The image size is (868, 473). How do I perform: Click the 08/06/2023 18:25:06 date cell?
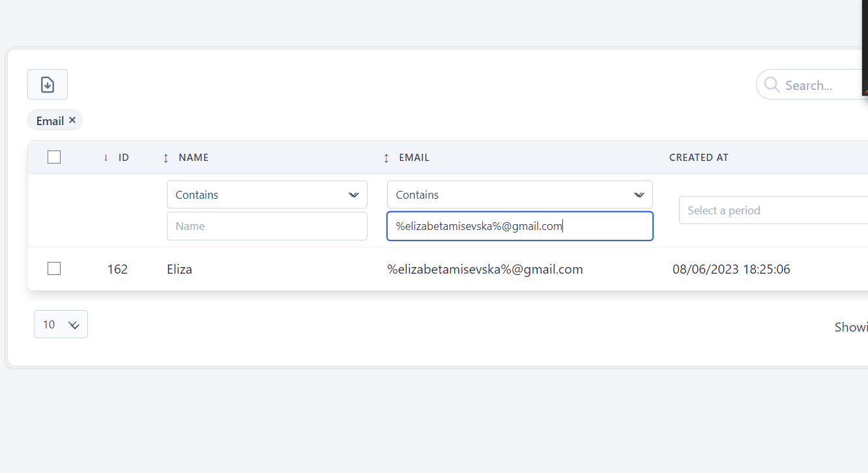pos(731,269)
